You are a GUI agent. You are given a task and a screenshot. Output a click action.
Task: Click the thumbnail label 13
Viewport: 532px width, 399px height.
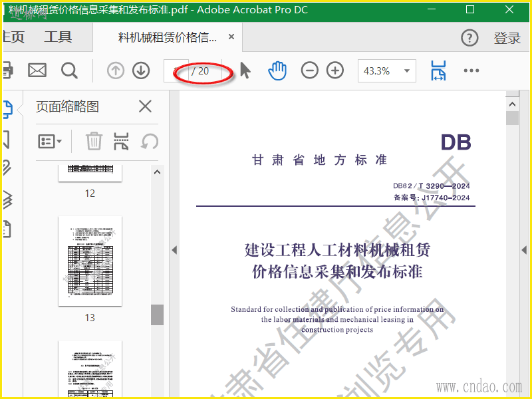[90, 318]
